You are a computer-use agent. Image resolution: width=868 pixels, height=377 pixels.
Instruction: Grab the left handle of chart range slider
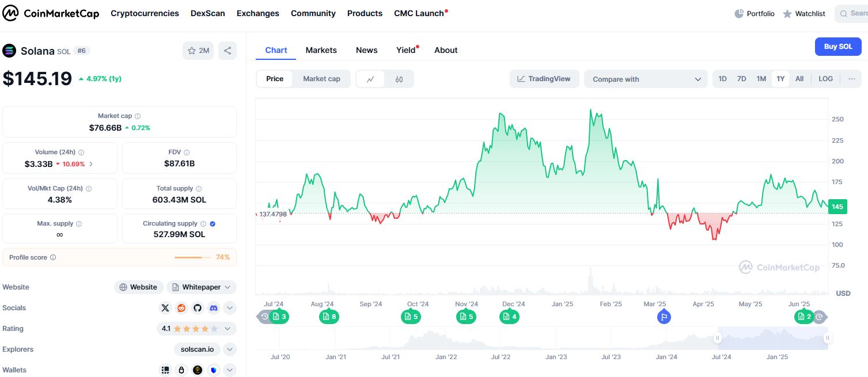click(x=718, y=338)
